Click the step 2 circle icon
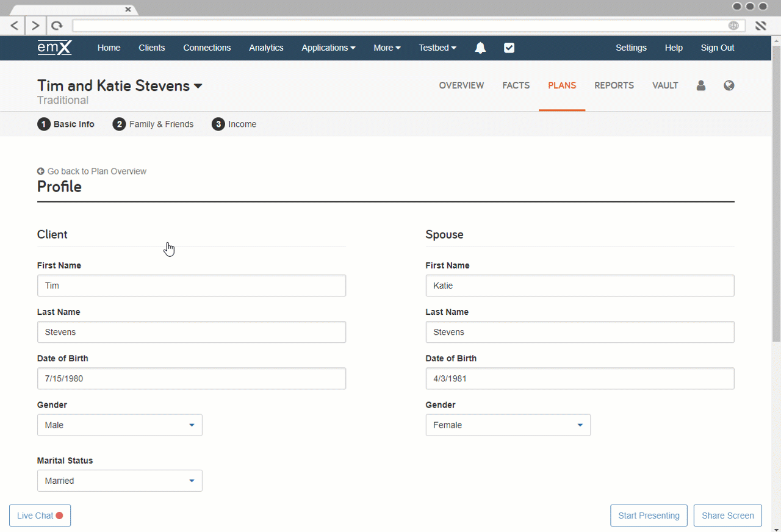The width and height of the screenshot is (781, 532). pyautogui.click(x=119, y=124)
